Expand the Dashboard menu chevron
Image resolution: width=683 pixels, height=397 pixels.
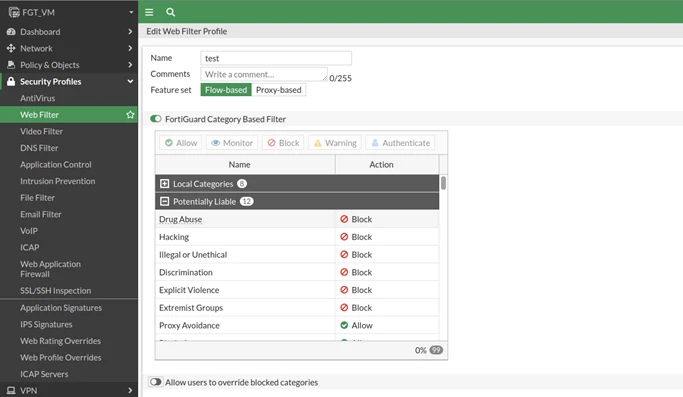(x=130, y=32)
